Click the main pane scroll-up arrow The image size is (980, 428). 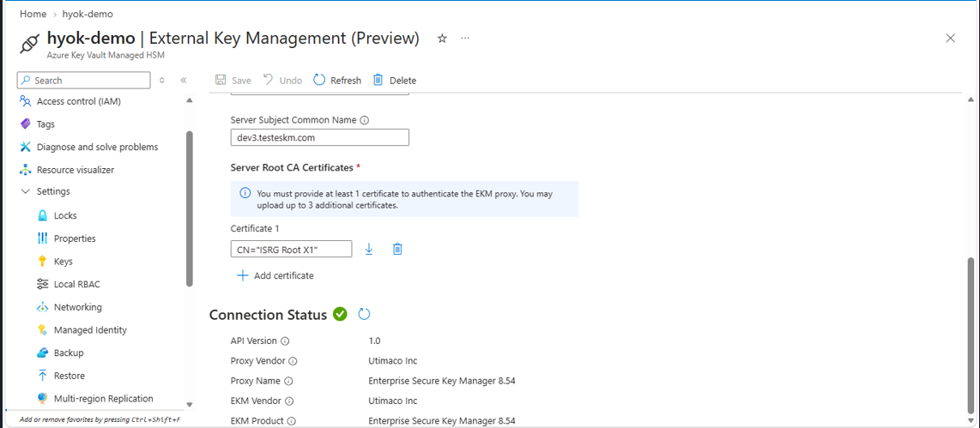coord(971,100)
